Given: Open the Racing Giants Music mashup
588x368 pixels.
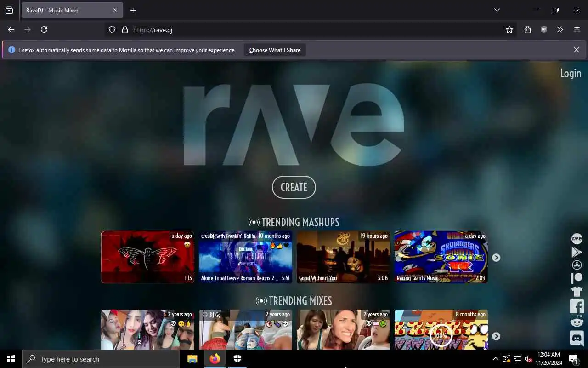Looking at the screenshot, I should pos(441,257).
